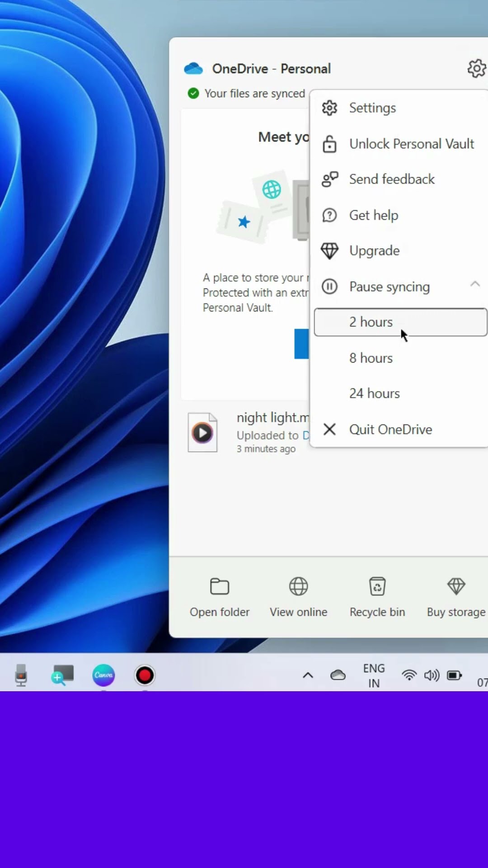Viewport: 488px width, 868px height.
Task: Click the '3 minutes ago' timestamp
Action: [x=266, y=449]
